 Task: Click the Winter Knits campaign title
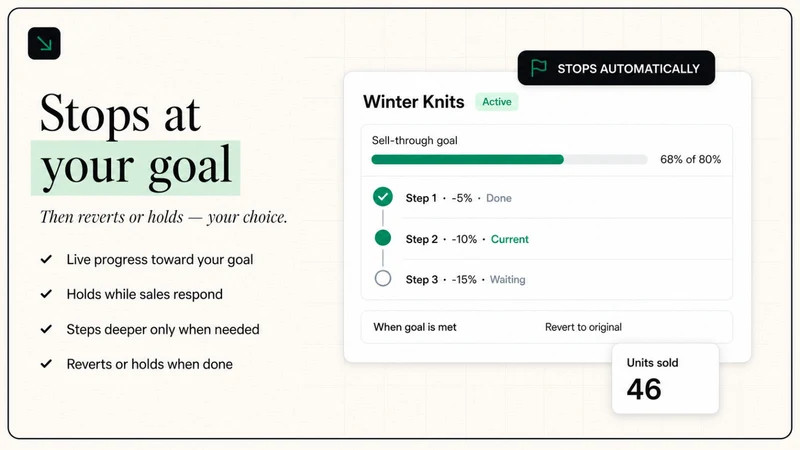[414, 102]
